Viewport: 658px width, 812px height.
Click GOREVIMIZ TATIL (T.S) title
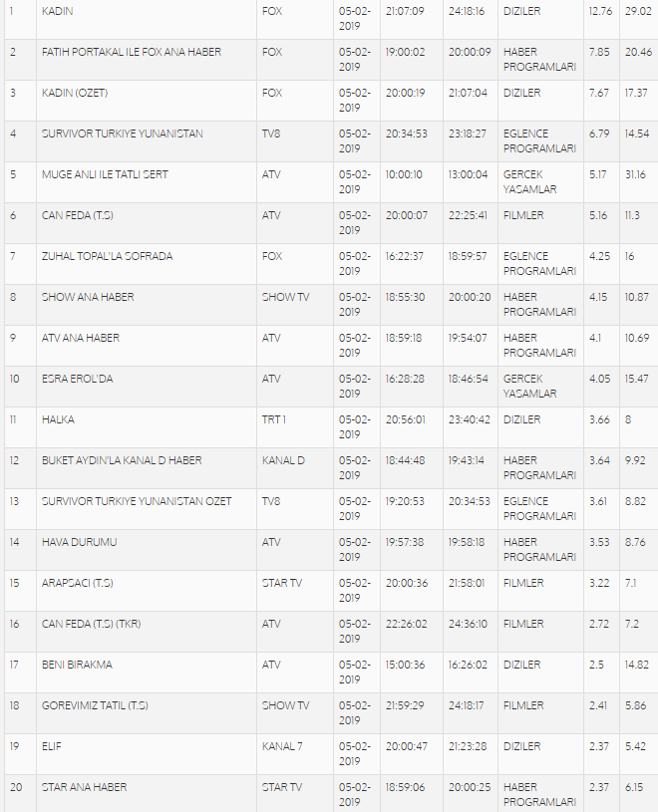96,706
